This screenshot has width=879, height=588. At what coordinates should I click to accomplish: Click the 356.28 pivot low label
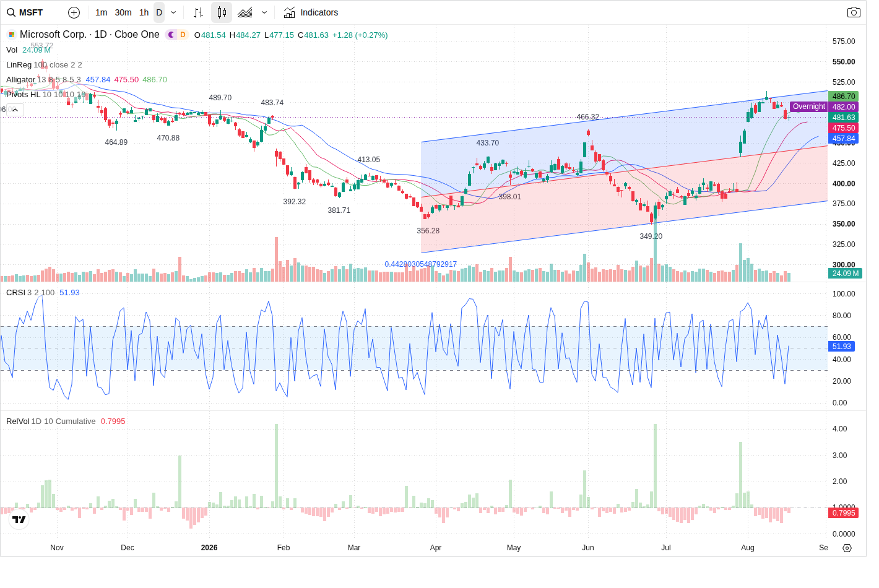tap(428, 231)
